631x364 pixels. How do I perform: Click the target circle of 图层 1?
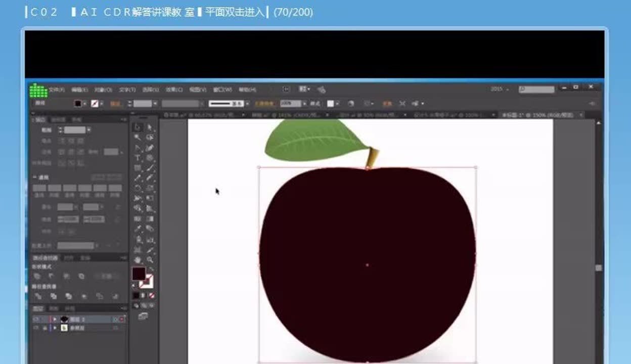tap(115, 320)
